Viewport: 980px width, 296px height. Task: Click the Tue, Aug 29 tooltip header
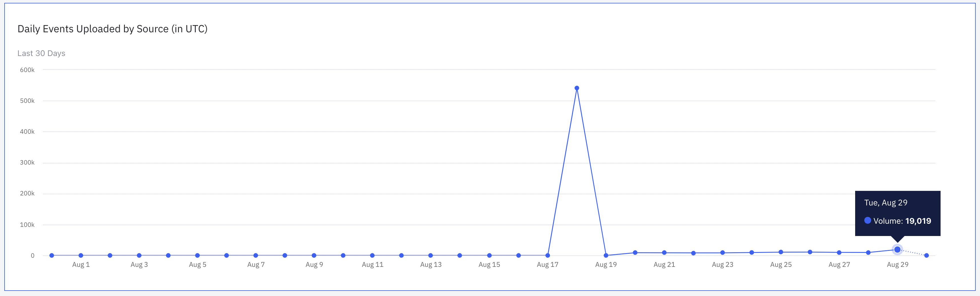(886, 203)
